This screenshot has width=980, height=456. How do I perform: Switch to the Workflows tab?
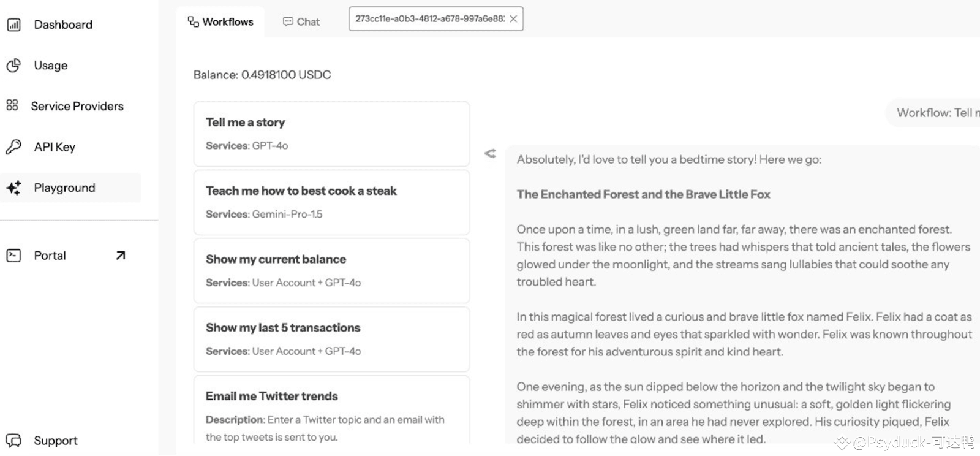221,22
